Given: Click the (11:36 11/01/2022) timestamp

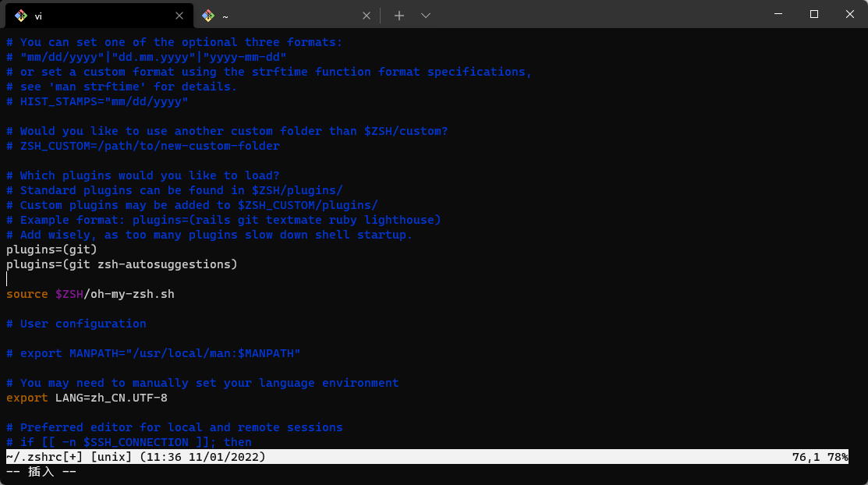Looking at the screenshot, I should pos(203,457).
